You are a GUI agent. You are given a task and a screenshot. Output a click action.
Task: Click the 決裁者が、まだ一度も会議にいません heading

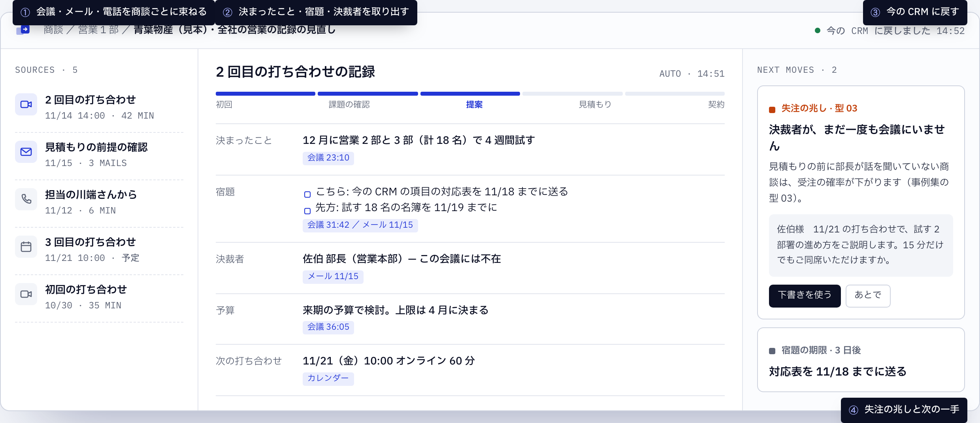pyautogui.click(x=857, y=138)
